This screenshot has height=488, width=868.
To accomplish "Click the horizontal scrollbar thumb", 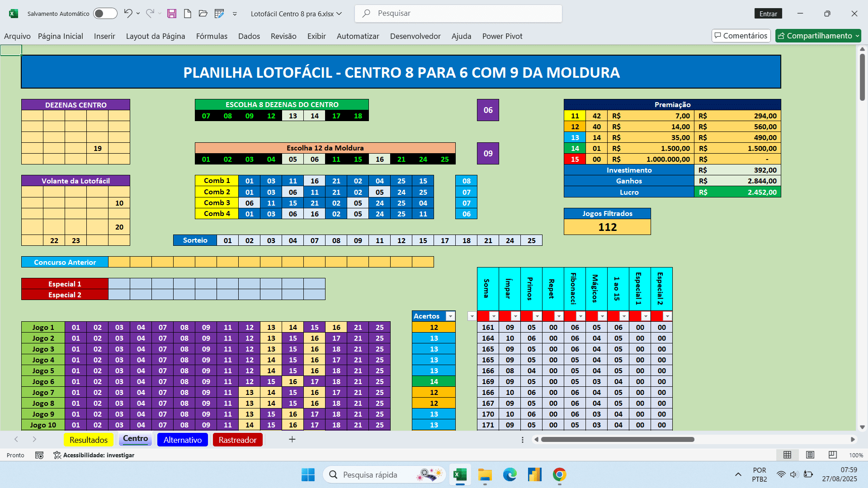I will (617, 439).
